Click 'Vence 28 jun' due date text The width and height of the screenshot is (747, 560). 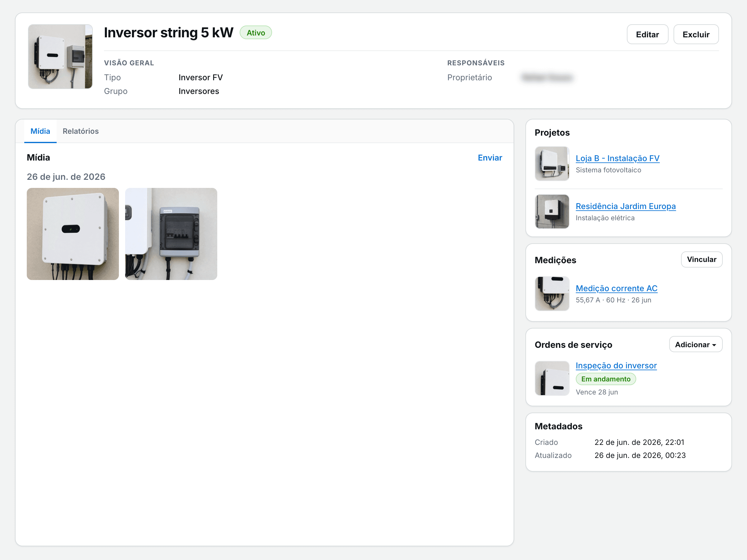(597, 392)
